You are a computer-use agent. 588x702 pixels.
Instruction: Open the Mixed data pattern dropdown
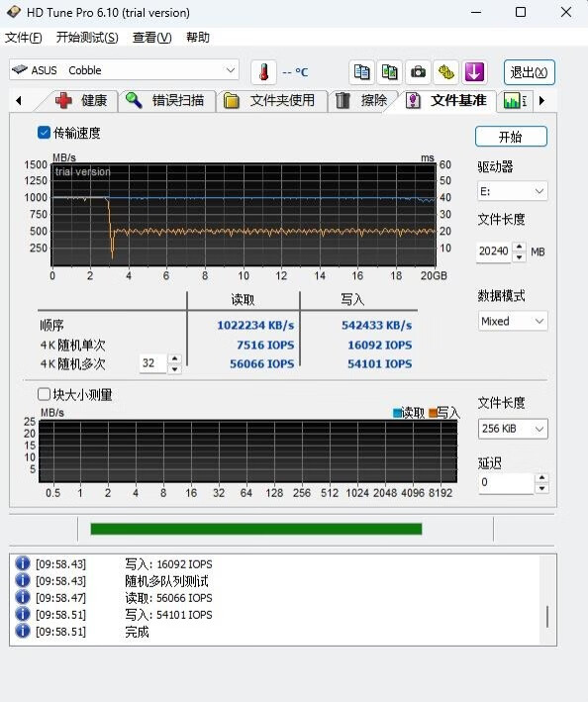pos(513,321)
